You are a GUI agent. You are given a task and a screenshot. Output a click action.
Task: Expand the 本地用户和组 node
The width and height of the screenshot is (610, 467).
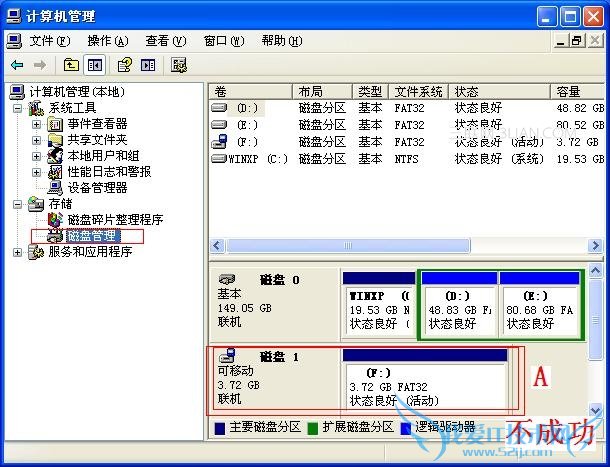coord(37,156)
